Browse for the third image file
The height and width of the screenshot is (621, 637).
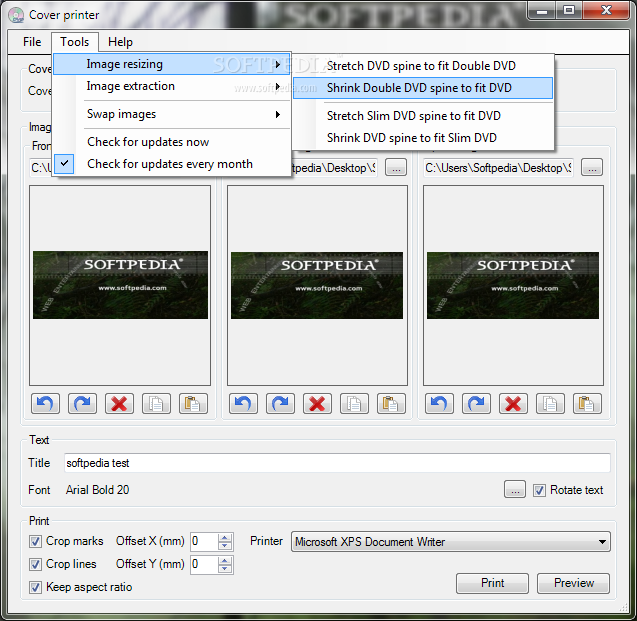592,167
